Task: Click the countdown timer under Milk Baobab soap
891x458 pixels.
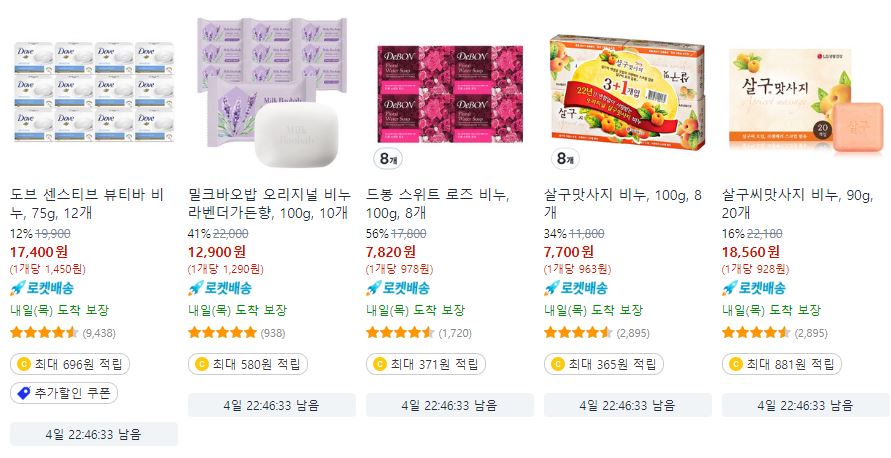Action: 272,405
